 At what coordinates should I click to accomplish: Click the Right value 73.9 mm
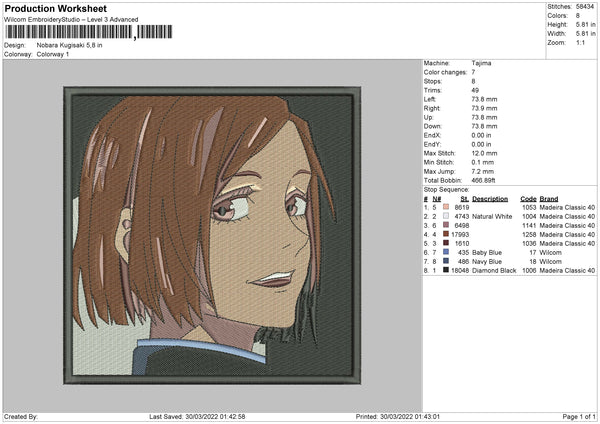click(484, 108)
